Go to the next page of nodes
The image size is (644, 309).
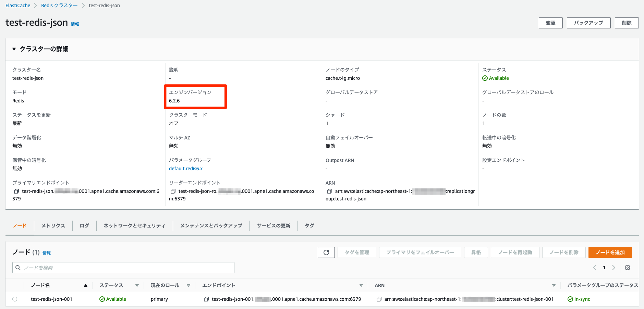[614, 268]
